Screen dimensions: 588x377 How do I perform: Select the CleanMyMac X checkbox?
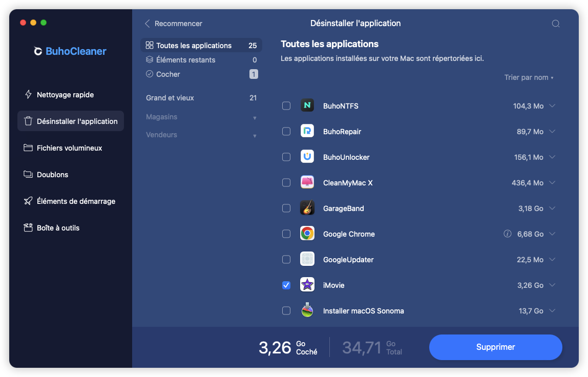tap(286, 183)
